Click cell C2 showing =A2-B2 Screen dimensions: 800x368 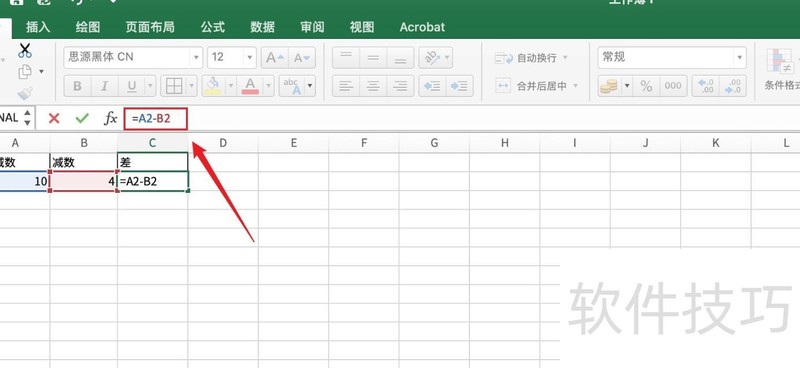[x=153, y=181]
